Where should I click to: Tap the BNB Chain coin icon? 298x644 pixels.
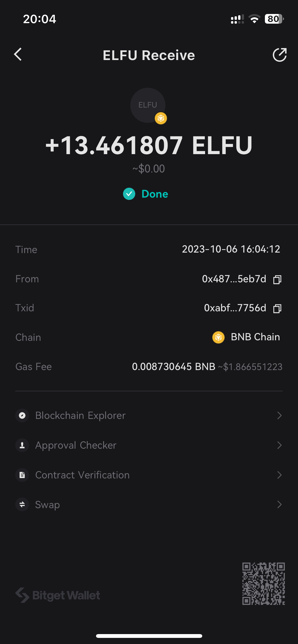pyautogui.click(x=218, y=337)
